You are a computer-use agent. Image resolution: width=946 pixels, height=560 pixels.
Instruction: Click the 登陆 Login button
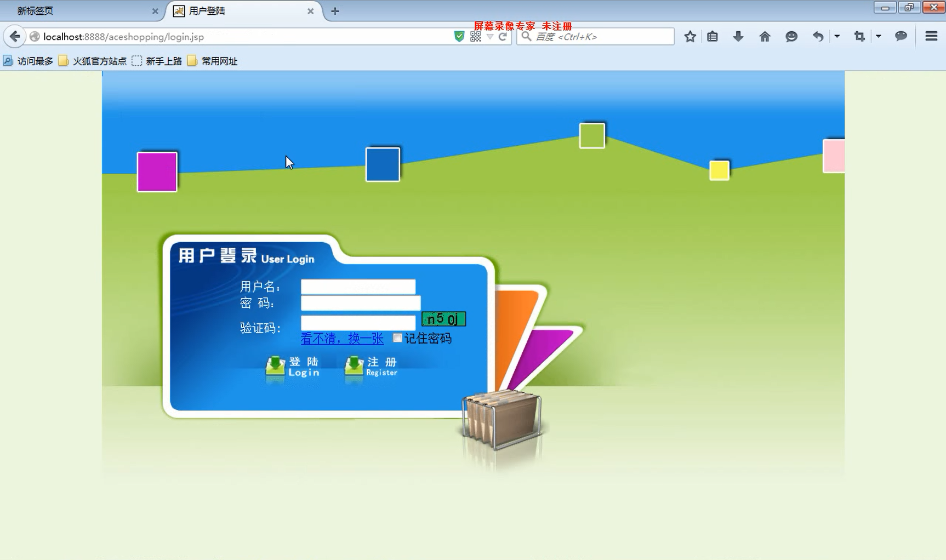293,367
